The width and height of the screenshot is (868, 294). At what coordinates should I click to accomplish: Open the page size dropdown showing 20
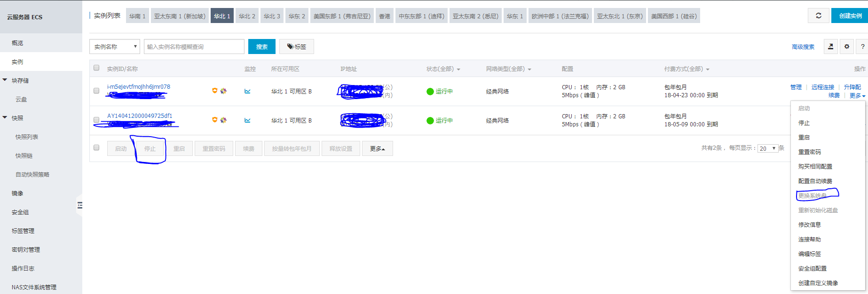tap(767, 148)
